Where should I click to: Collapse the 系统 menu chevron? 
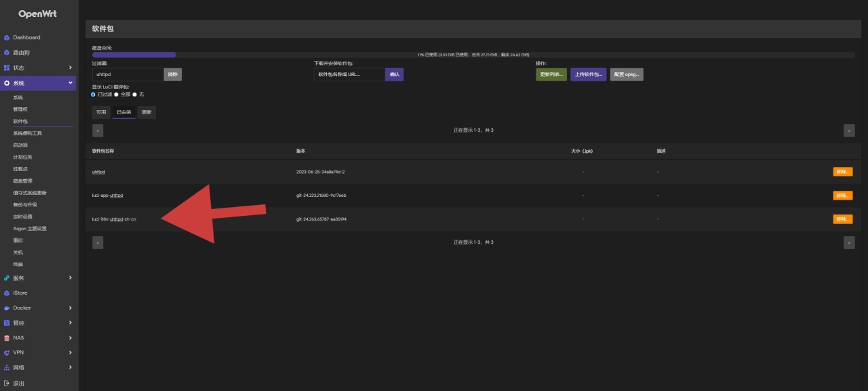tap(71, 83)
